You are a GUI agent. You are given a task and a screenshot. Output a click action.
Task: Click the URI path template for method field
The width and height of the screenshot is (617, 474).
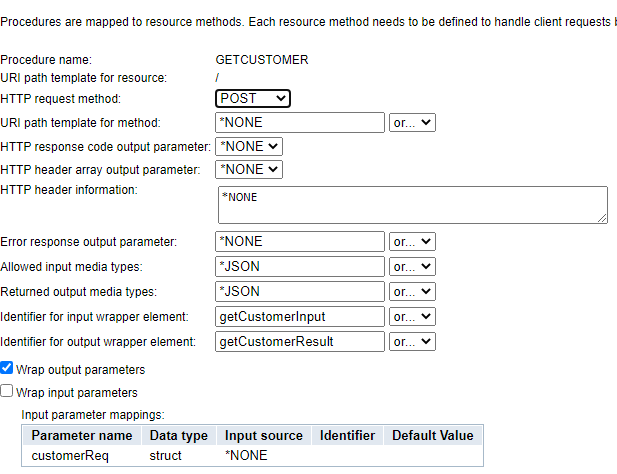300,123
